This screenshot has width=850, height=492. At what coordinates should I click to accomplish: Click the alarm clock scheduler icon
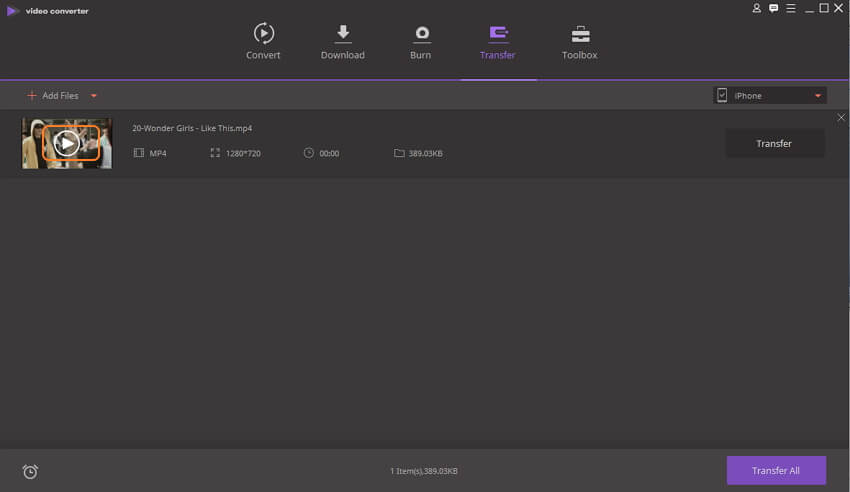coord(30,471)
